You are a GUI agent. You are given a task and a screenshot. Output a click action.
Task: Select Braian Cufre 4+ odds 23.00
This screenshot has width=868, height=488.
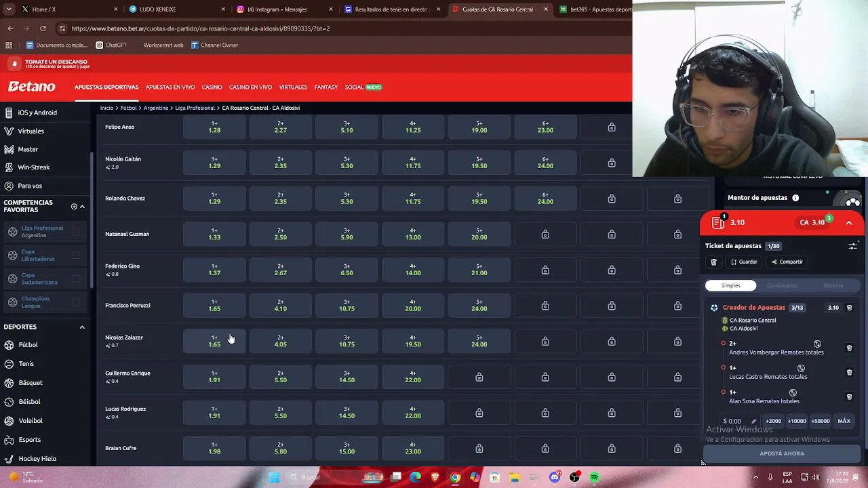coord(413,448)
